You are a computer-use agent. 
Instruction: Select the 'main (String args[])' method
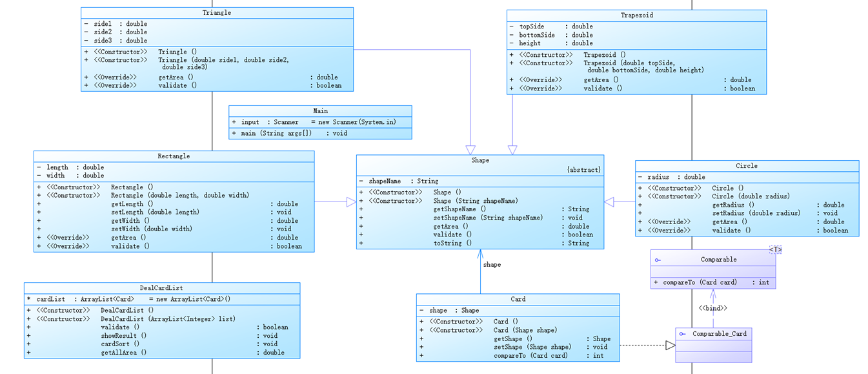tap(290, 133)
